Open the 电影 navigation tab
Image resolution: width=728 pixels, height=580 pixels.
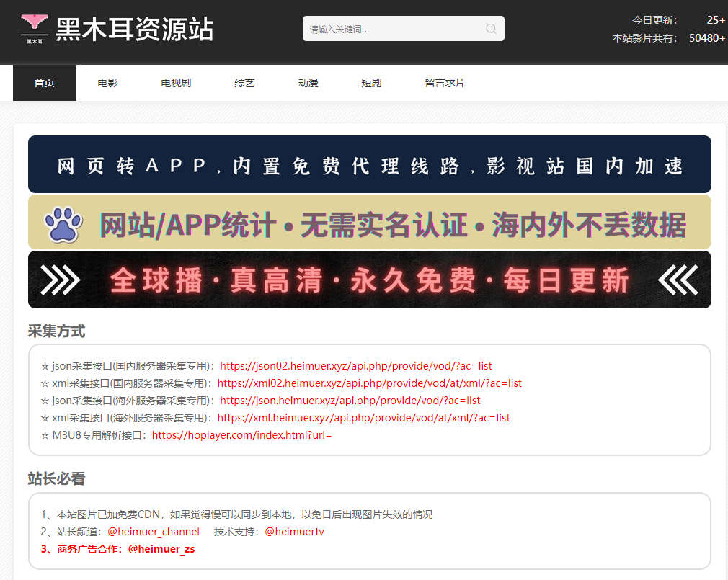point(107,83)
